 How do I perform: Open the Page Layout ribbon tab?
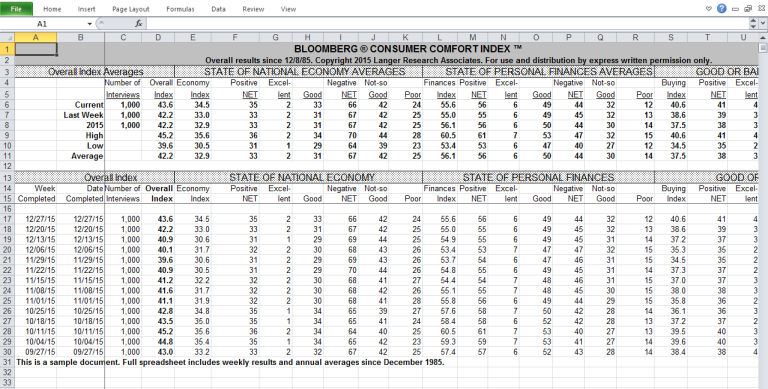click(x=131, y=9)
